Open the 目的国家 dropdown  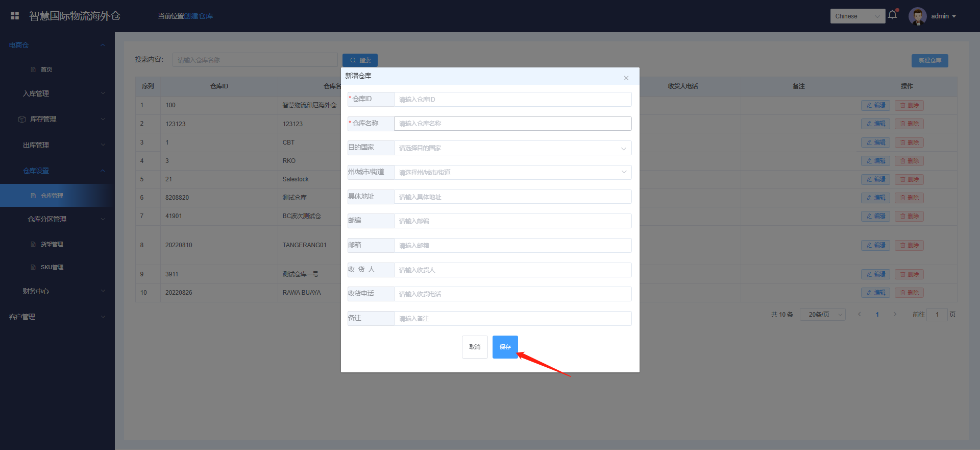[512, 148]
